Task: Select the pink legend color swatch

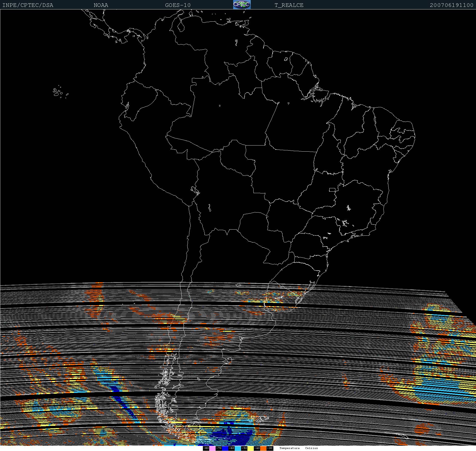Action: tap(212, 448)
